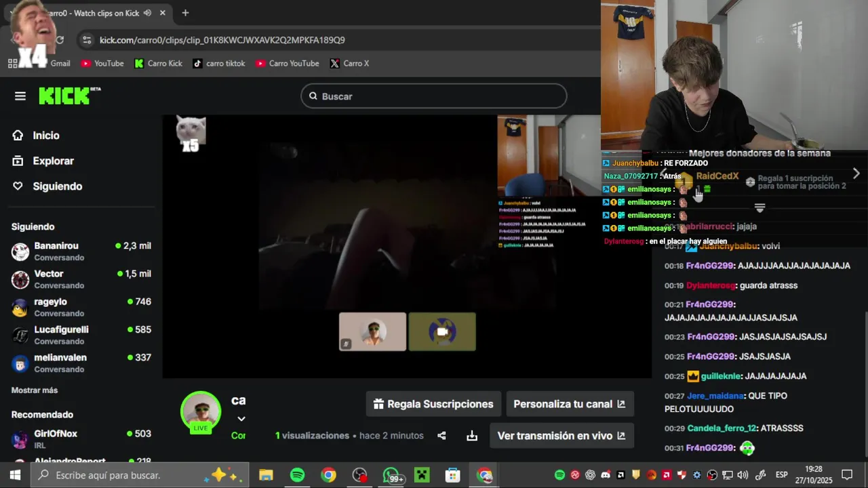The height and width of the screenshot is (488, 868).
Task: Click Dylanterosg chat username at 00:19
Action: click(x=711, y=285)
